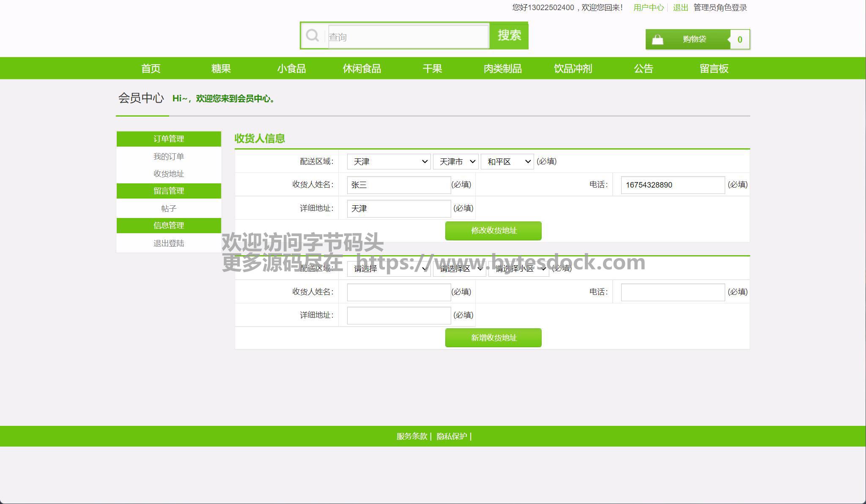Click the 退出 logout link at top
This screenshot has width=866, height=504.
pos(680,8)
